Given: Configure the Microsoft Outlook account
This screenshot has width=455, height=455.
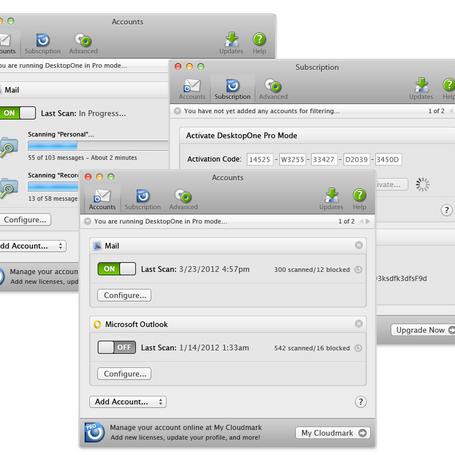Looking at the screenshot, I should (x=124, y=374).
